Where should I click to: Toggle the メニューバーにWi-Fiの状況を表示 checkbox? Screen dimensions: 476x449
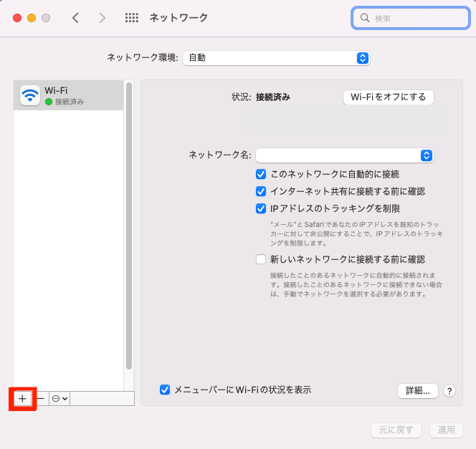pos(165,390)
